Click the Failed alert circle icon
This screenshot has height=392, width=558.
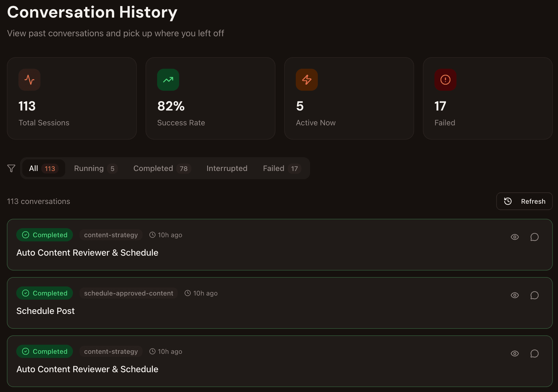click(445, 80)
